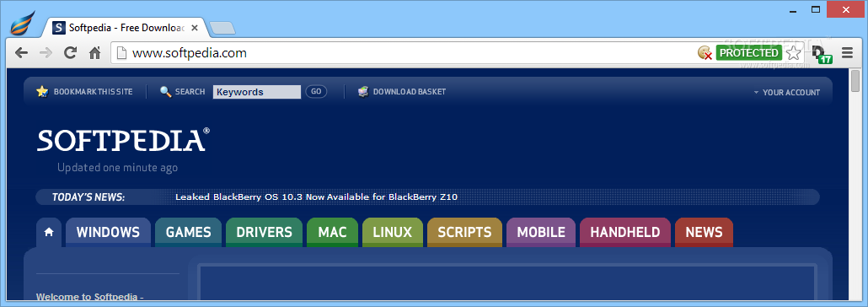Click the page icon in address bar
This screenshot has width=868, height=307.
point(122,53)
